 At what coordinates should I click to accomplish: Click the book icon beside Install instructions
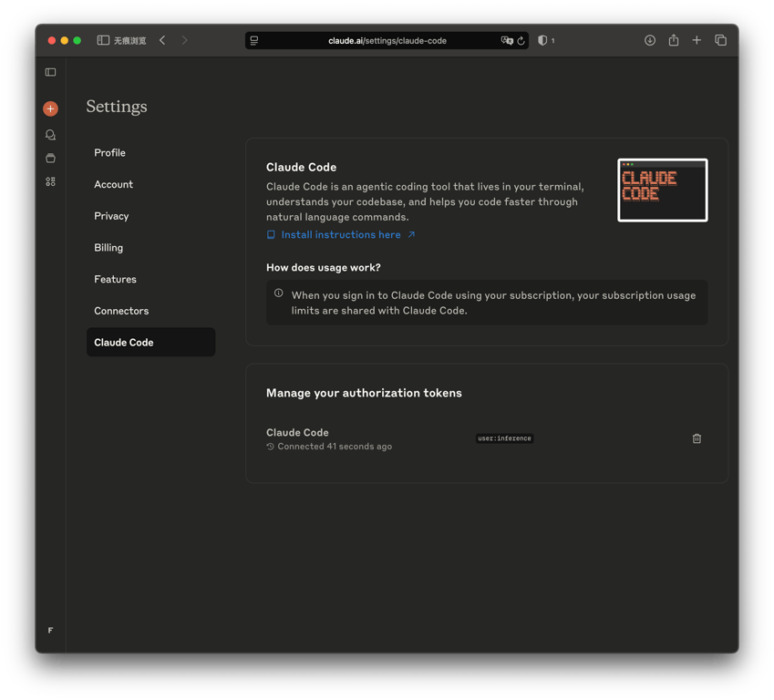click(271, 235)
